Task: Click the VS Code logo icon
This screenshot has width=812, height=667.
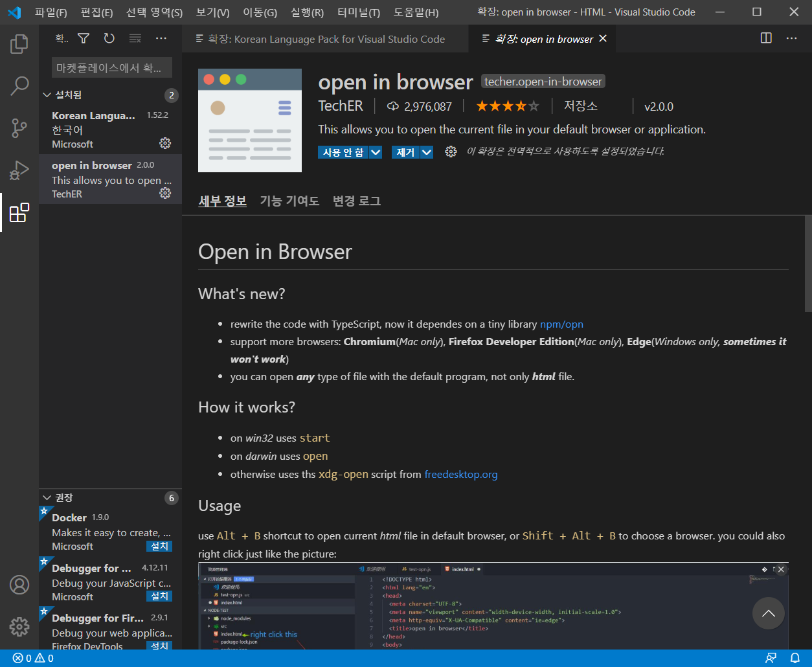Action: coord(14,12)
